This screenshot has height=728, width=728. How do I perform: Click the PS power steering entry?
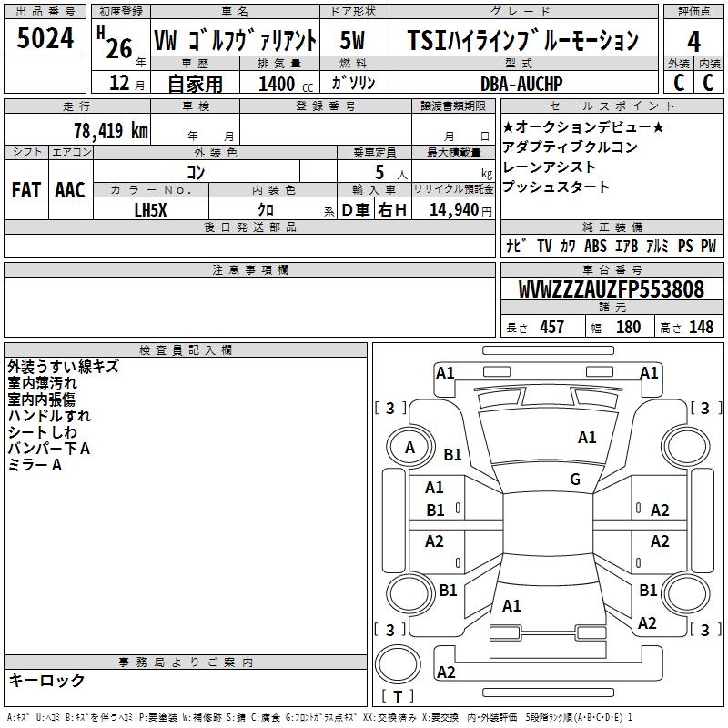point(685,246)
